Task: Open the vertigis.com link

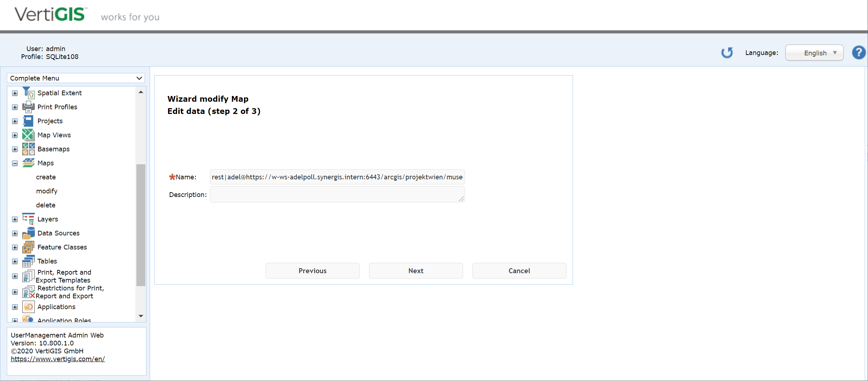Action: [x=58, y=359]
